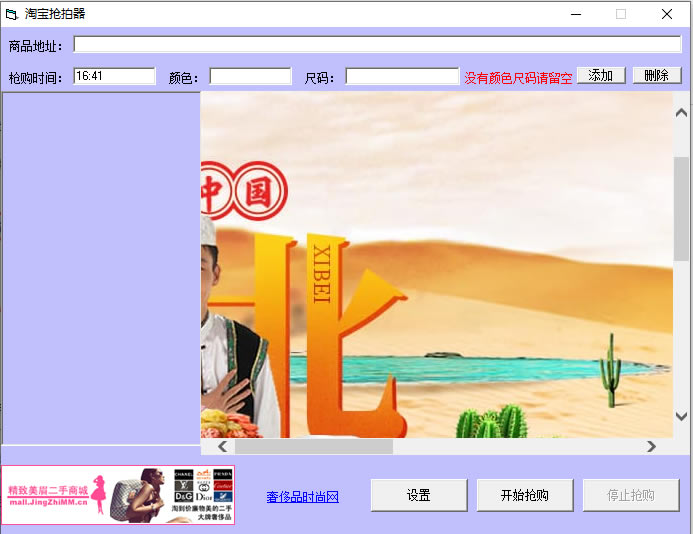
Task: Close the 淘宝抢拍器 window
Action: (x=666, y=14)
